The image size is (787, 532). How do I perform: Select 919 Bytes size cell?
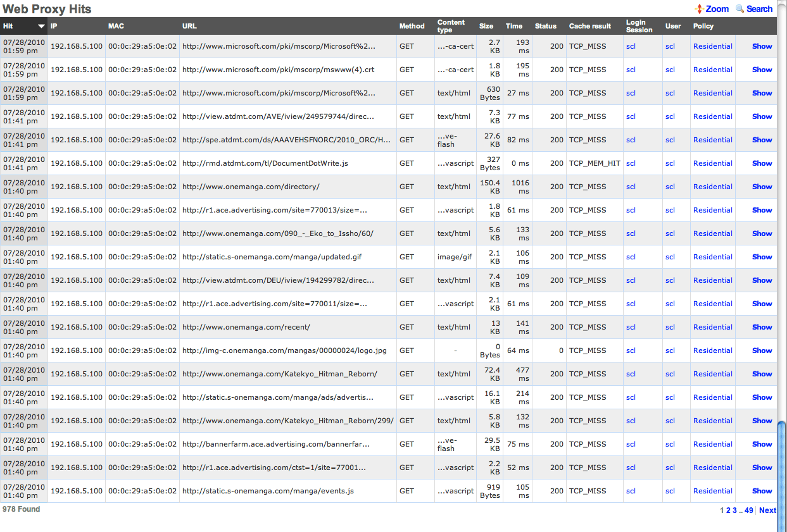489,491
